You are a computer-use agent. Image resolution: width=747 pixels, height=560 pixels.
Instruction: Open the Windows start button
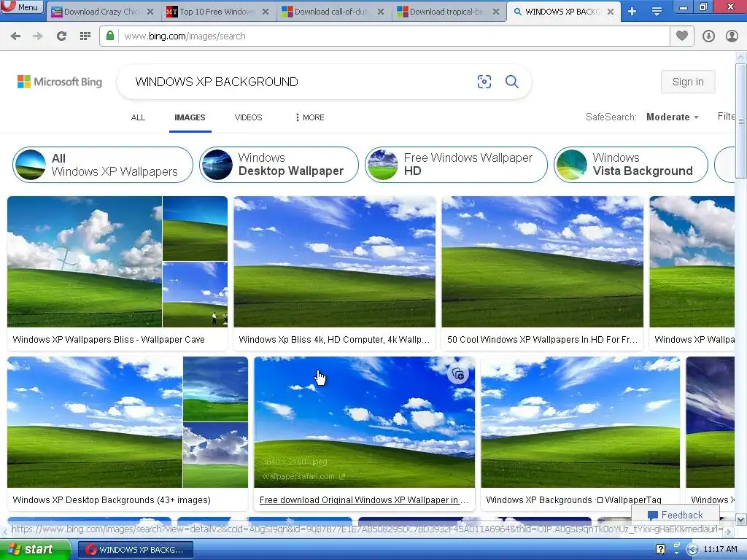[x=34, y=549]
